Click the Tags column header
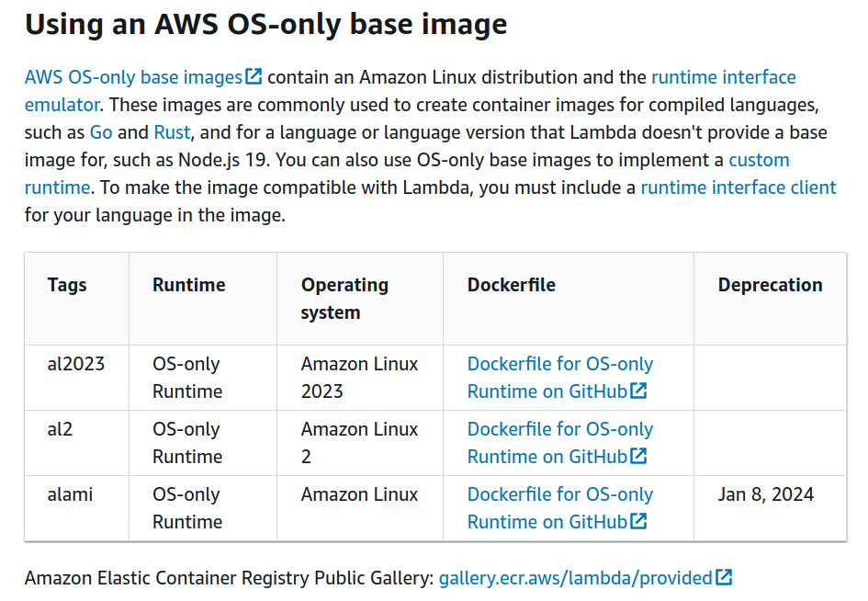Screen dimensions: 868x601 [x=67, y=285]
